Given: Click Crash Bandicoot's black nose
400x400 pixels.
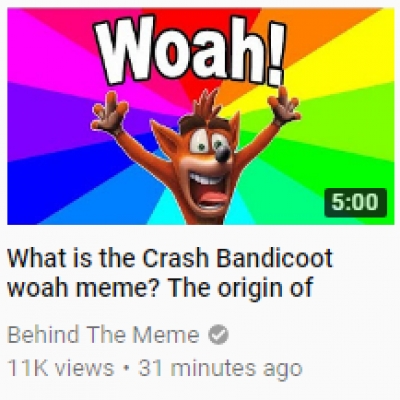Looking at the screenshot, I should click(x=223, y=154).
